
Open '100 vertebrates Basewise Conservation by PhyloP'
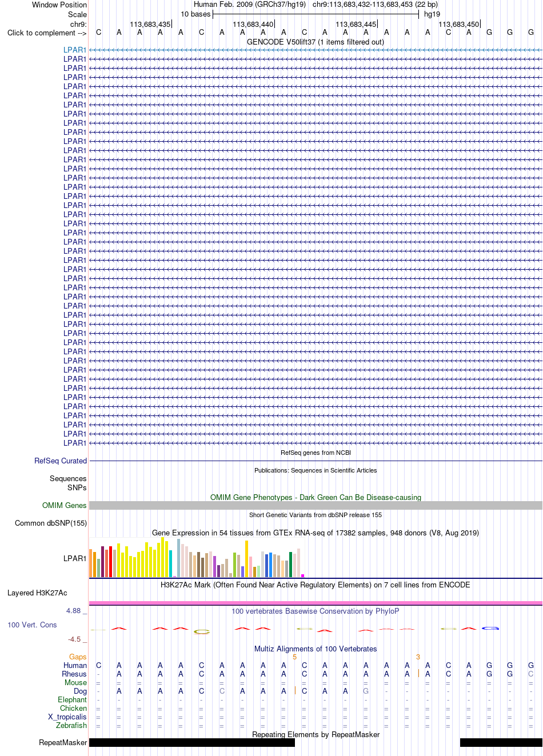click(x=316, y=611)
